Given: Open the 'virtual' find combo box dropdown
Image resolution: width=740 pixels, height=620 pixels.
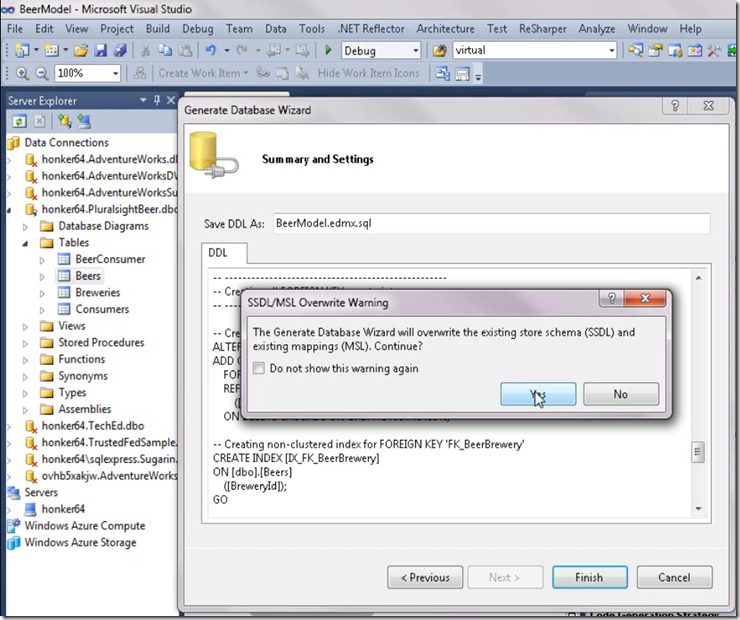Looking at the screenshot, I should tap(612, 50).
